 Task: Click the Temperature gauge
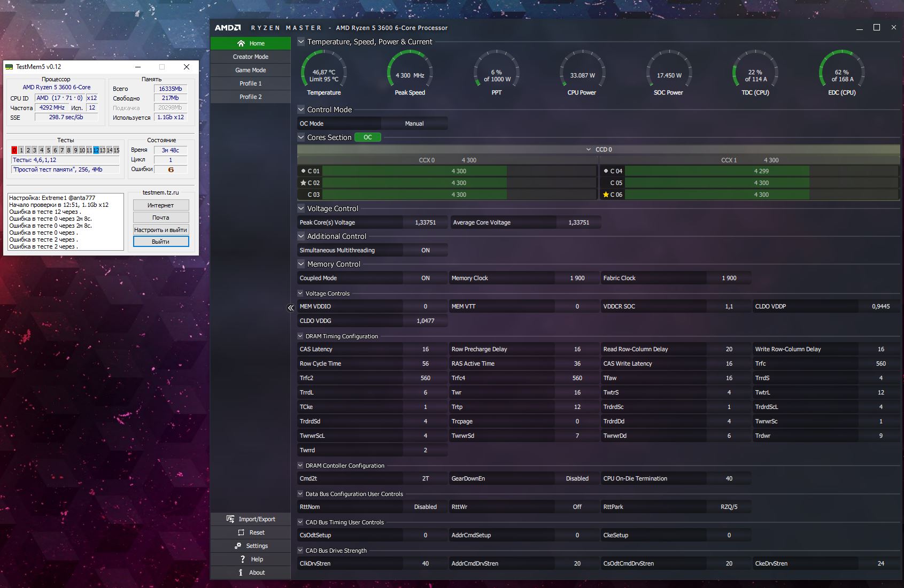point(324,73)
